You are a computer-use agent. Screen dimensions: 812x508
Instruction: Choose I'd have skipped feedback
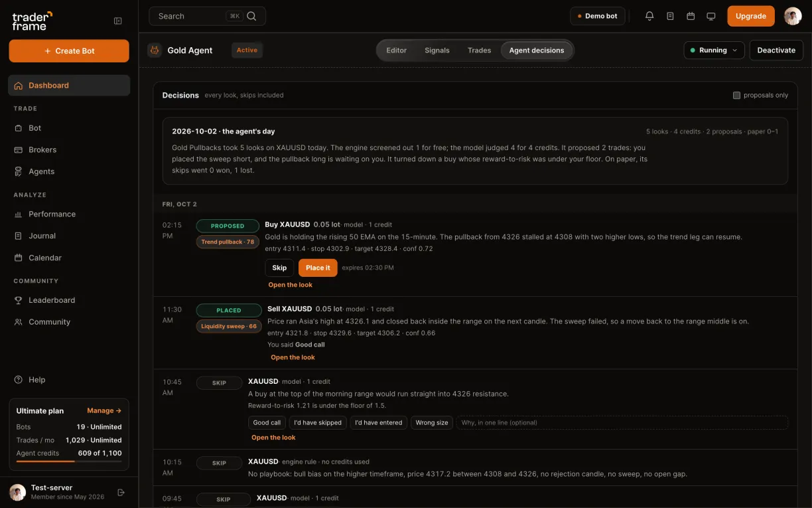[x=318, y=422]
